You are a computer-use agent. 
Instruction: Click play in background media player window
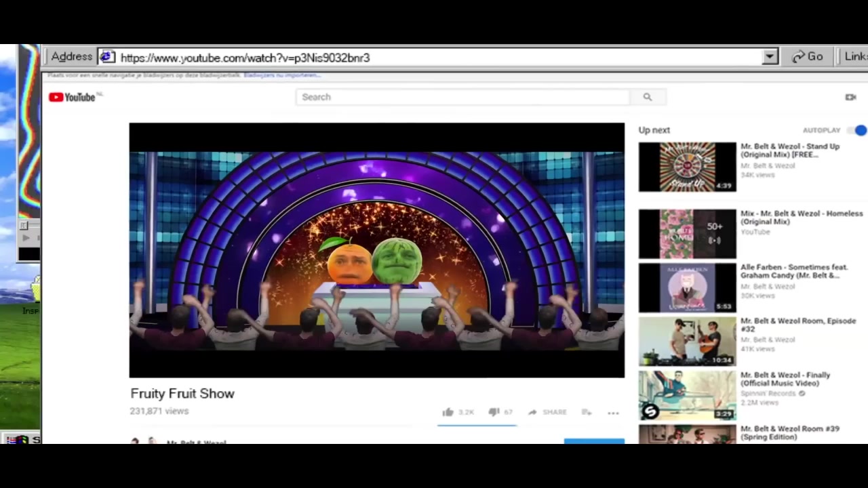click(x=26, y=238)
